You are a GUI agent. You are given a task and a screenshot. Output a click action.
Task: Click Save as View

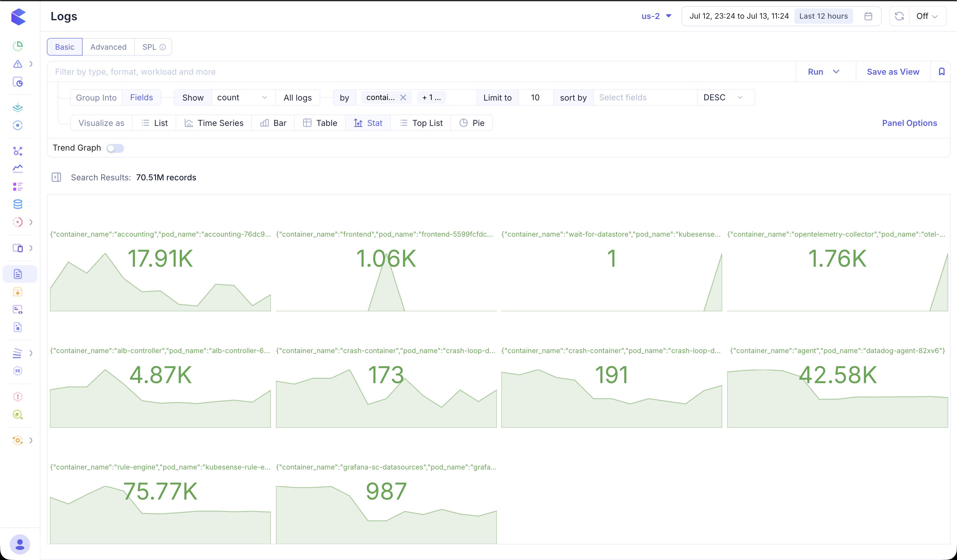point(893,72)
